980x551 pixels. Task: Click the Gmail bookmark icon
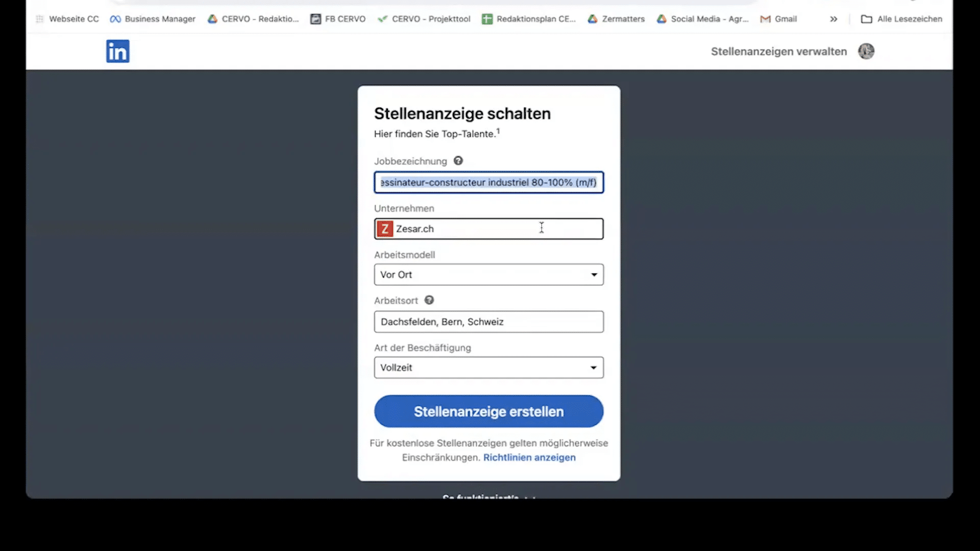tap(765, 19)
